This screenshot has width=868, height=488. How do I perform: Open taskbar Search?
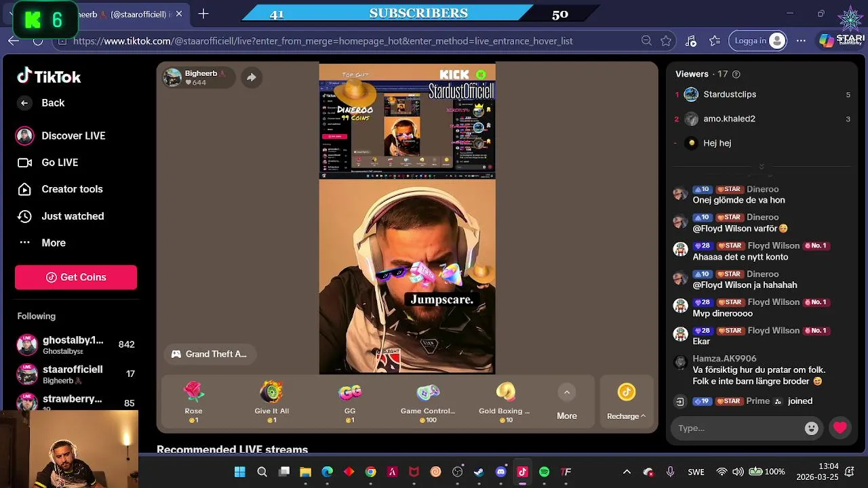point(262,472)
